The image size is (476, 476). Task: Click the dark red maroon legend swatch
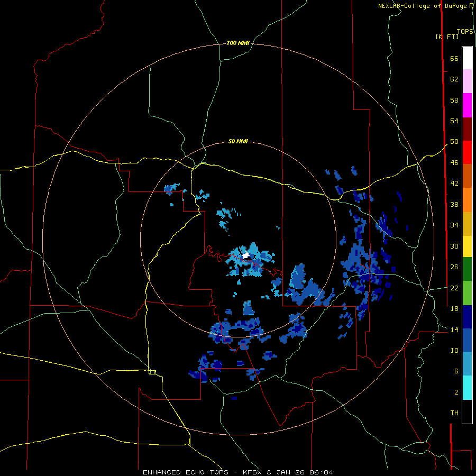pyautogui.click(x=467, y=129)
